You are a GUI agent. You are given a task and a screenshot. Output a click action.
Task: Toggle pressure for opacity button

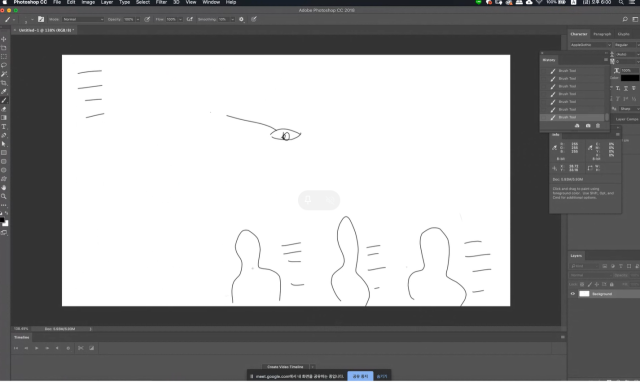coord(147,19)
